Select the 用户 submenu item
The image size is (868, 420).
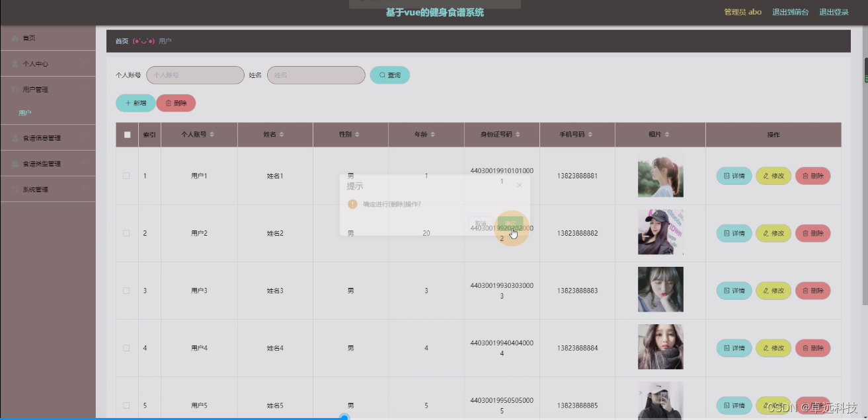25,113
